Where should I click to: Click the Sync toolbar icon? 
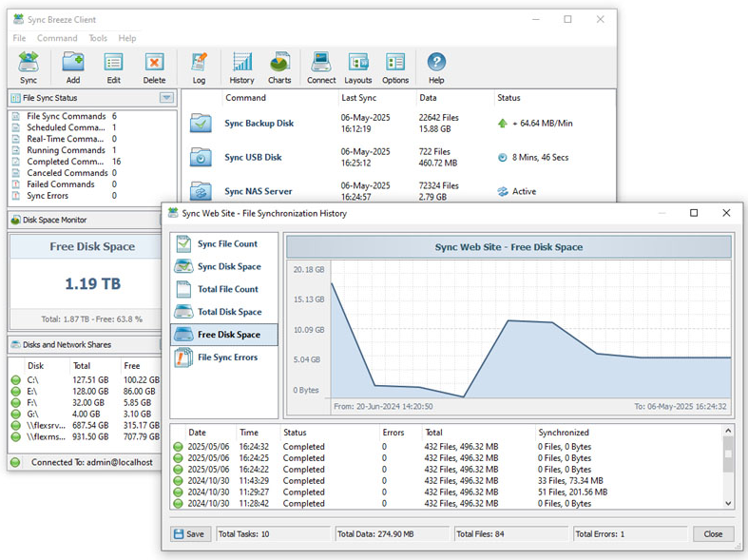click(29, 65)
